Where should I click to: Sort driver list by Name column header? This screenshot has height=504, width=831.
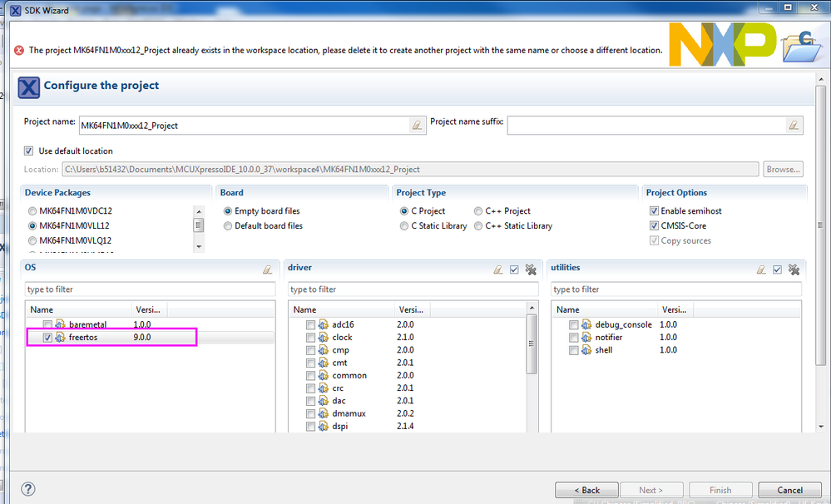coord(341,309)
